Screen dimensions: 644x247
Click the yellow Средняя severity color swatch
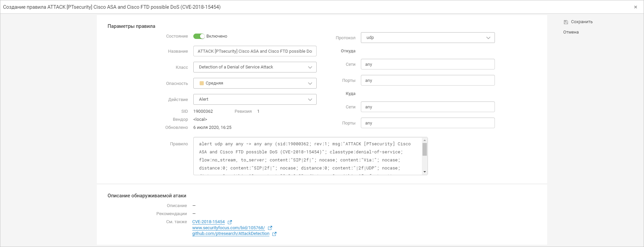click(x=202, y=83)
